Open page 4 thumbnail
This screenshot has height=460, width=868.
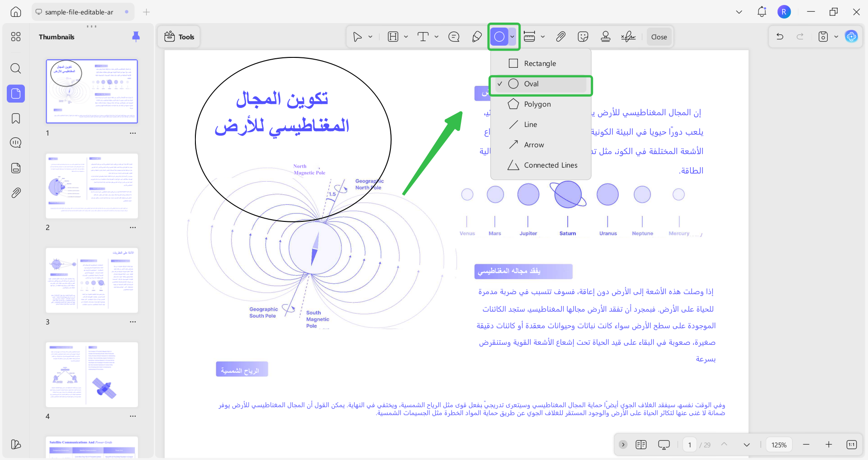92,375
